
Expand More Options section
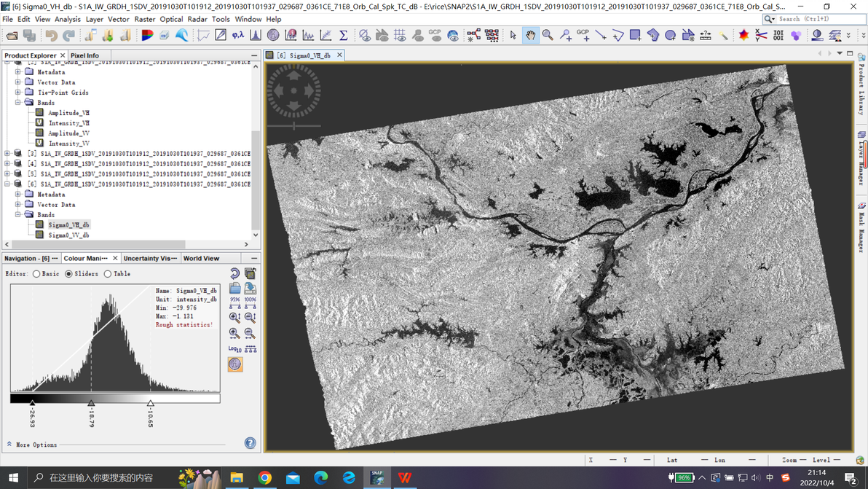36,445
